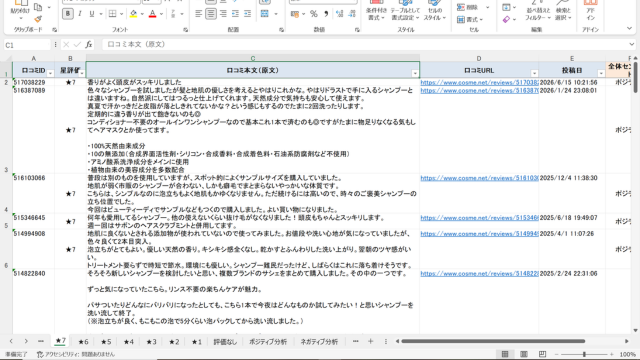Toggle bold formatting
The image size is (640, 360).
tap(68, 14)
